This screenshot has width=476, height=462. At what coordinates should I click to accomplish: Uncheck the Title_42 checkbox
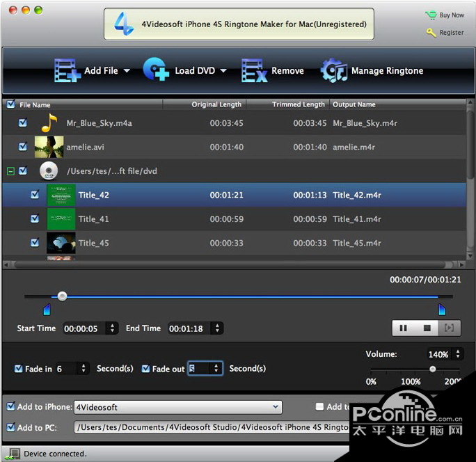(35, 195)
